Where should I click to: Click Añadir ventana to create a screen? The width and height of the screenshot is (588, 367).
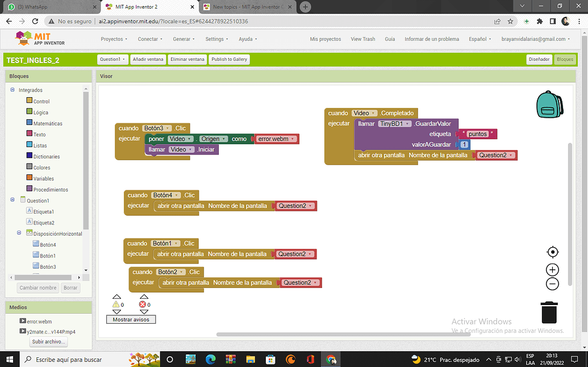coord(148,59)
